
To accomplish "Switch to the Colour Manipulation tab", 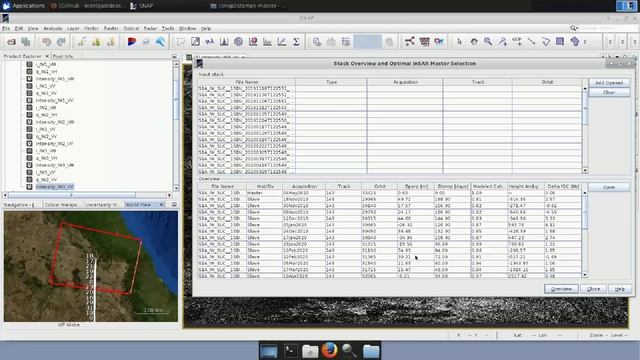I will pyautogui.click(x=61, y=204).
